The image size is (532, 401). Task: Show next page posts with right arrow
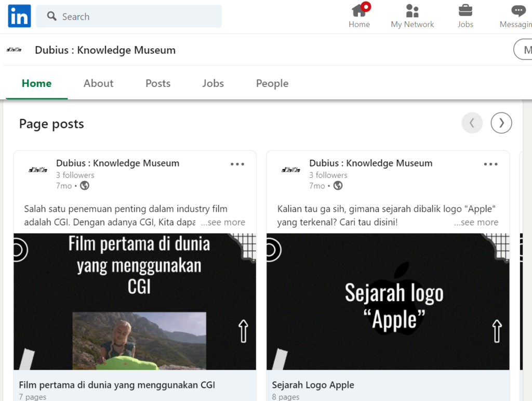[x=501, y=123]
